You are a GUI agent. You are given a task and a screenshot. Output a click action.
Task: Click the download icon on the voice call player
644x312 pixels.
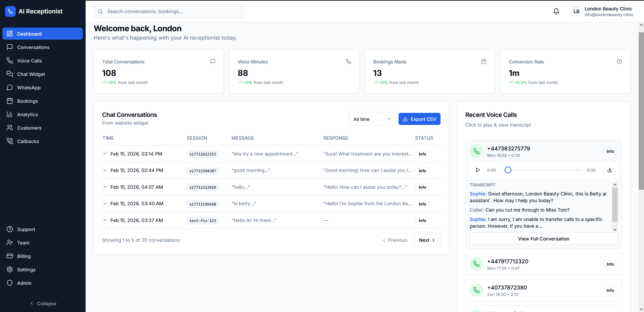click(610, 170)
